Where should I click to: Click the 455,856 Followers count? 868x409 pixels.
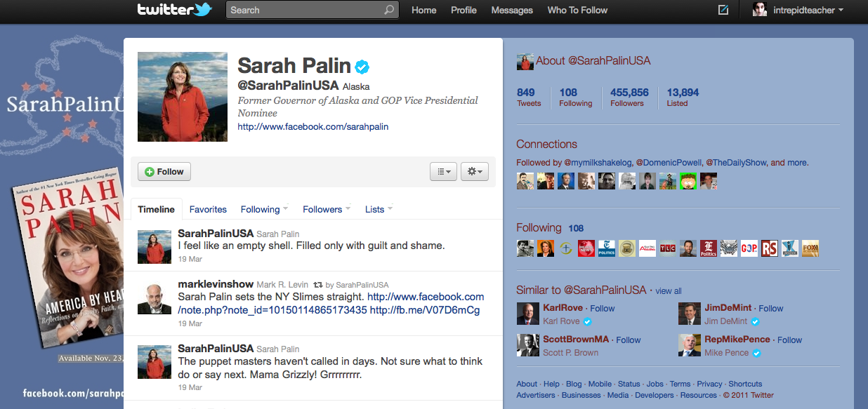(629, 98)
